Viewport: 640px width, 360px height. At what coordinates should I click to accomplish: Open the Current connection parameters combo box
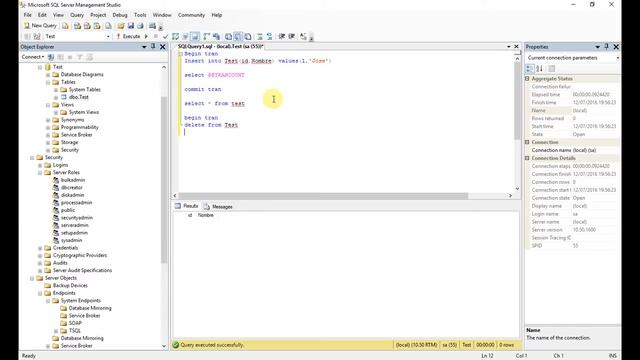click(x=573, y=58)
